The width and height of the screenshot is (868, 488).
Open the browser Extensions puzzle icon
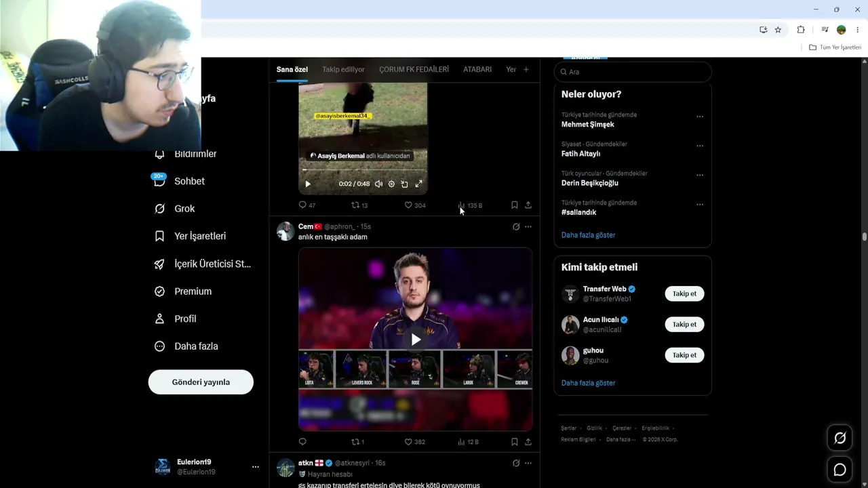801,30
